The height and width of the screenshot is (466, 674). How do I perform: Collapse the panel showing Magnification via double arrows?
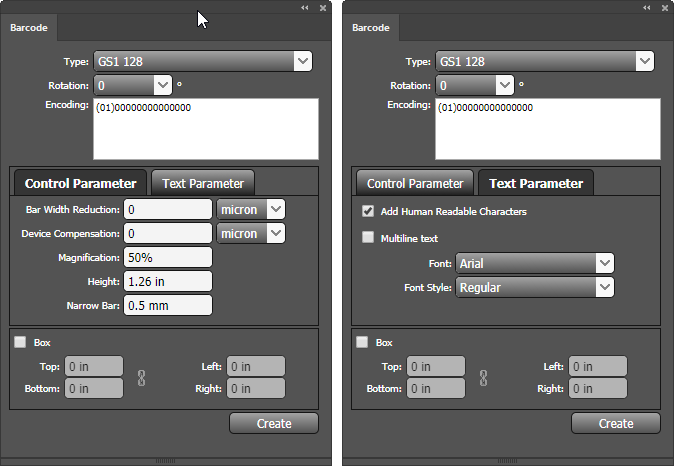click(305, 7)
